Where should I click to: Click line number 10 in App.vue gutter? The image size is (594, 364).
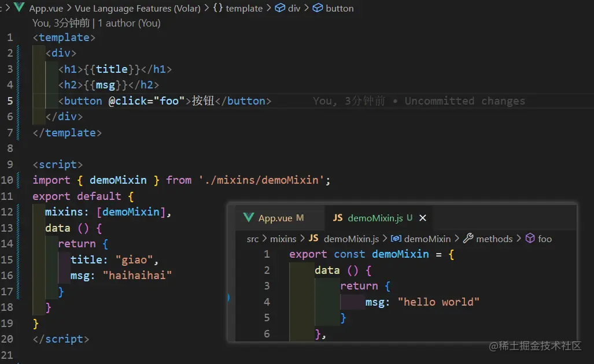[7, 180]
